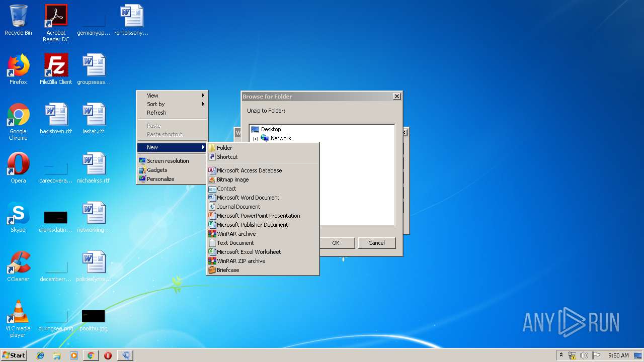This screenshot has height=362, width=644.
Task: Create a new Folder
Action: (x=263, y=148)
